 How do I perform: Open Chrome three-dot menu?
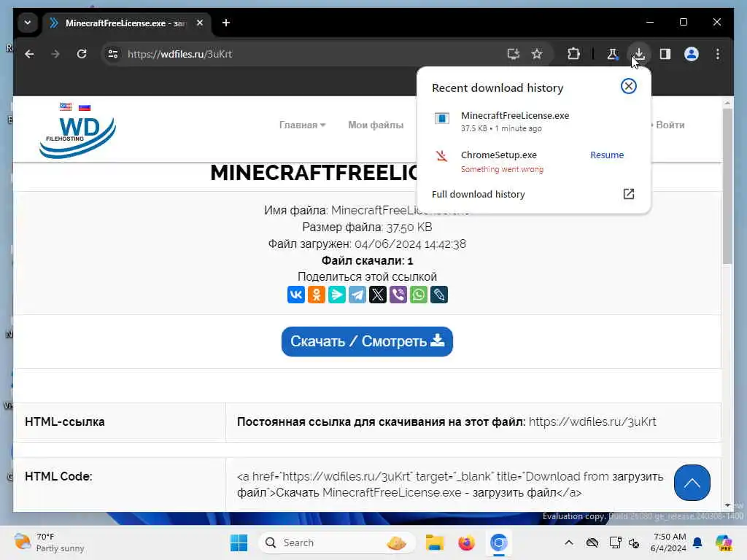pos(718,54)
